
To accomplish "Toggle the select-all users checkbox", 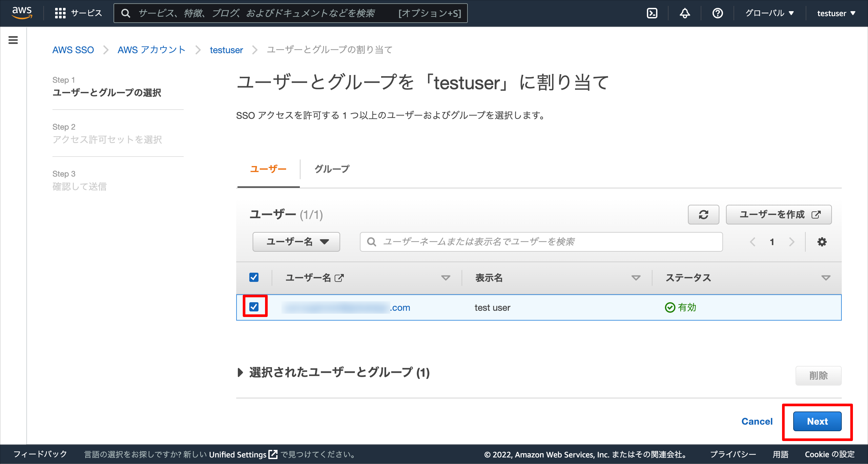I will click(254, 277).
